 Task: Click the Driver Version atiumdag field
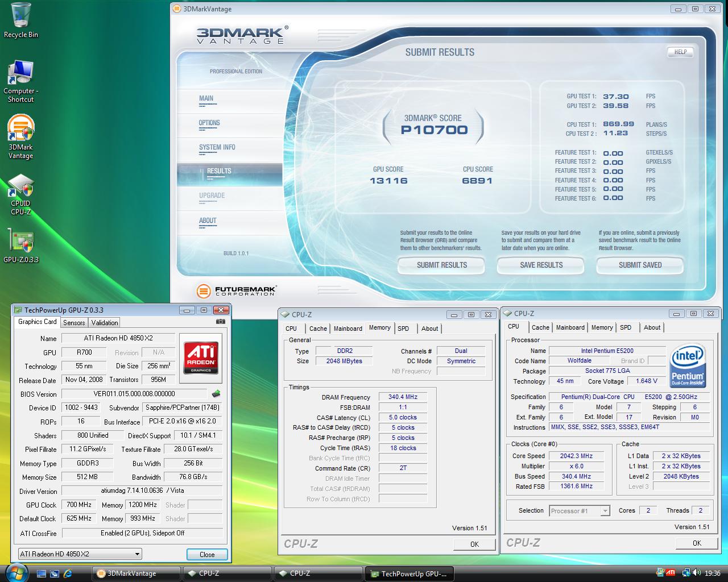click(x=142, y=490)
